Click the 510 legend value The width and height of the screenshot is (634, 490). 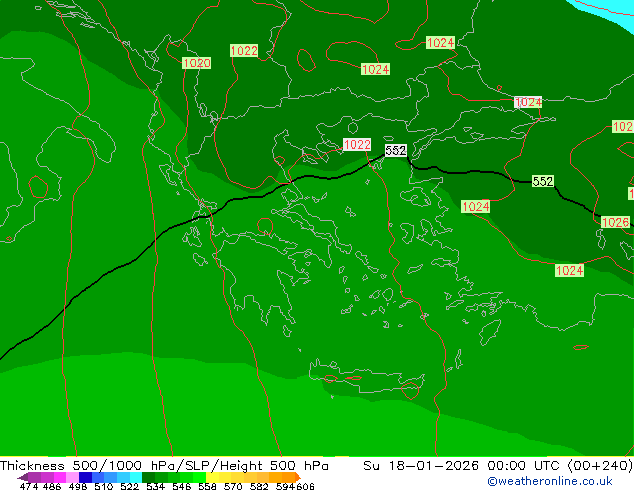click(104, 486)
